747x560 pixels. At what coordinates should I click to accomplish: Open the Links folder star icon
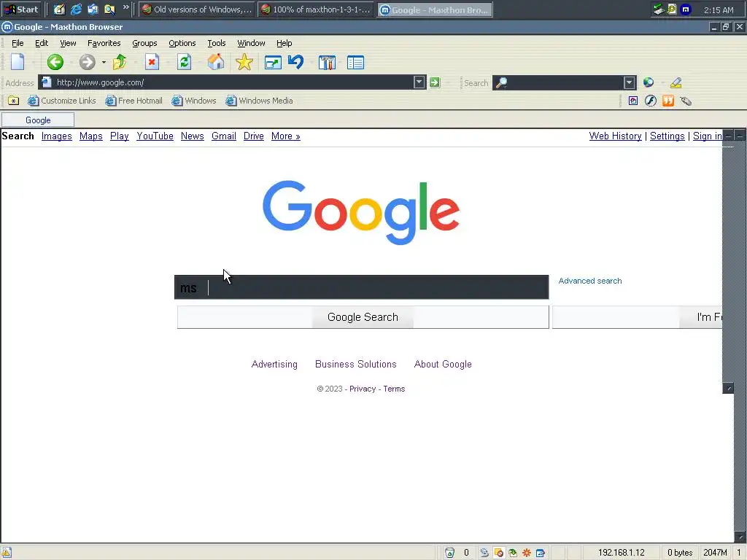coord(13,101)
